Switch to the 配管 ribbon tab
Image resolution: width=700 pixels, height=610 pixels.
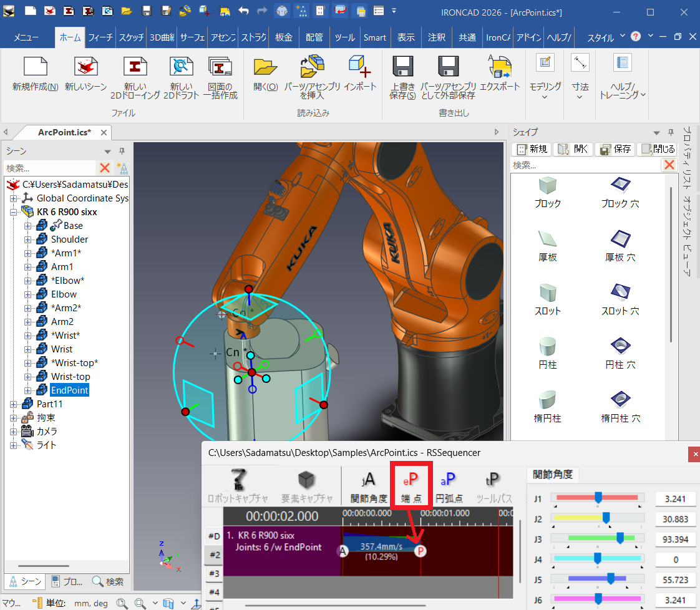[x=314, y=37]
